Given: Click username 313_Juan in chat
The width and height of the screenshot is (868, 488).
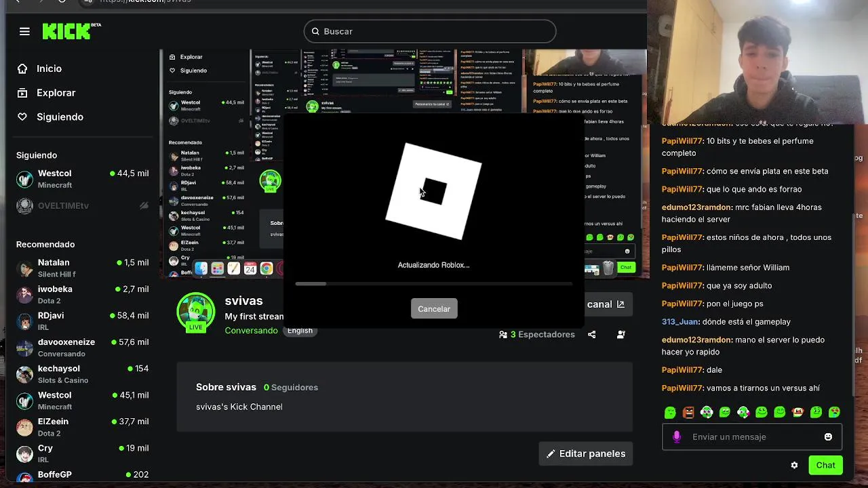Looking at the screenshot, I should pos(680,322).
